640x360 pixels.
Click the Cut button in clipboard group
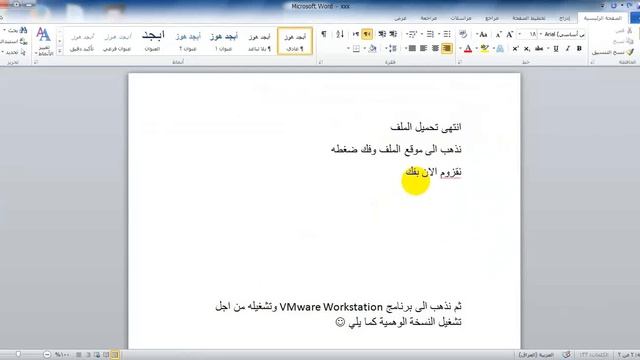click(x=624, y=31)
